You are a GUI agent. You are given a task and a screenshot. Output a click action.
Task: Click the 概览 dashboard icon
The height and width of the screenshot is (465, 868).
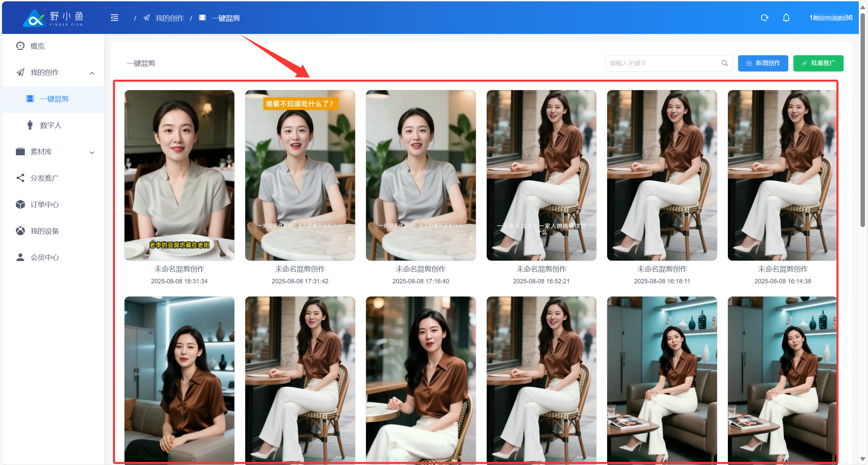coord(20,46)
